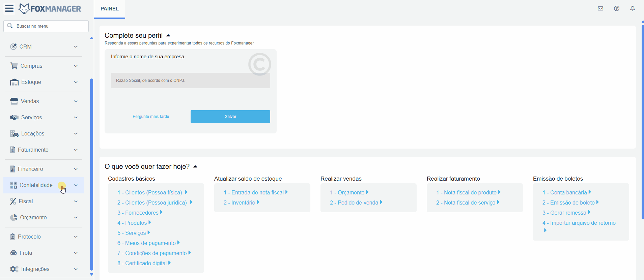Screen dimensions: 644x280
Task: Focus the Razao Social company name field
Action: coord(190,81)
